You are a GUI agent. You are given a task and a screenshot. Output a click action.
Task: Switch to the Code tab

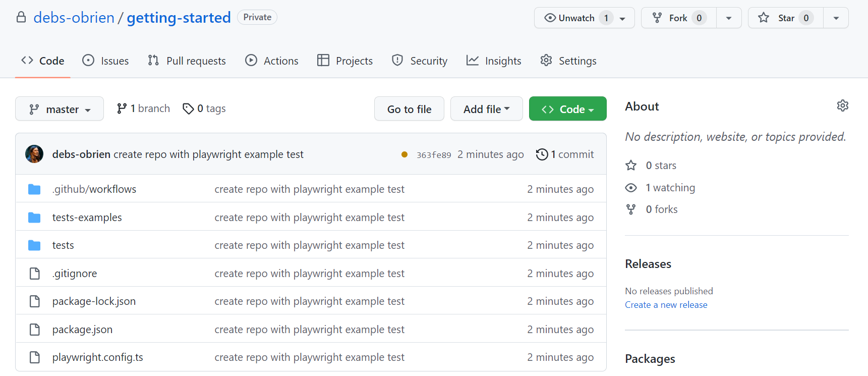pyautogui.click(x=43, y=61)
